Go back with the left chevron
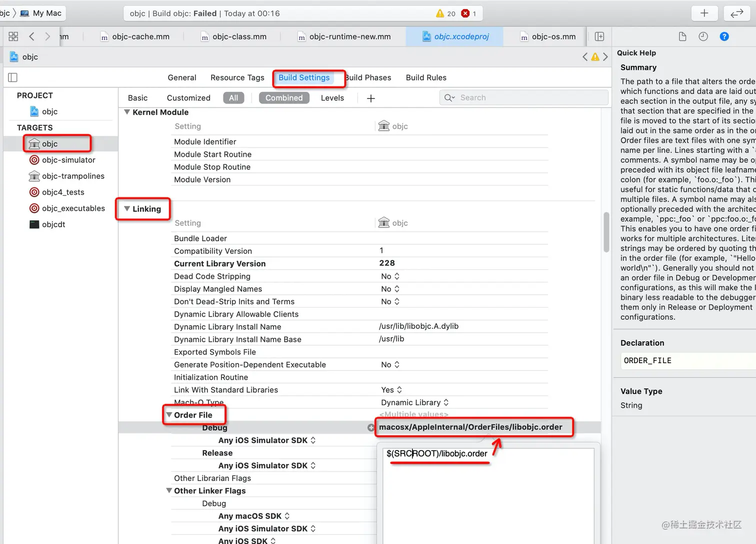 (x=31, y=36)
